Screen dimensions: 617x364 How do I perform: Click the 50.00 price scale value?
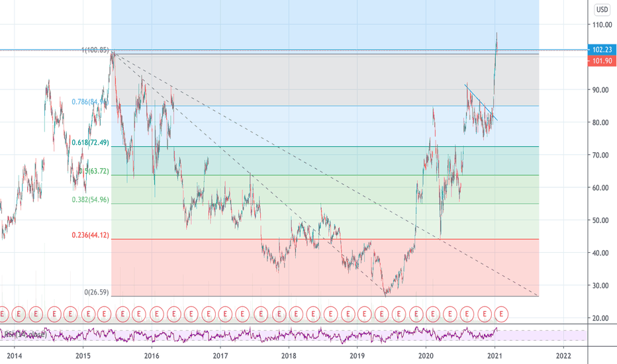[600, 220]
